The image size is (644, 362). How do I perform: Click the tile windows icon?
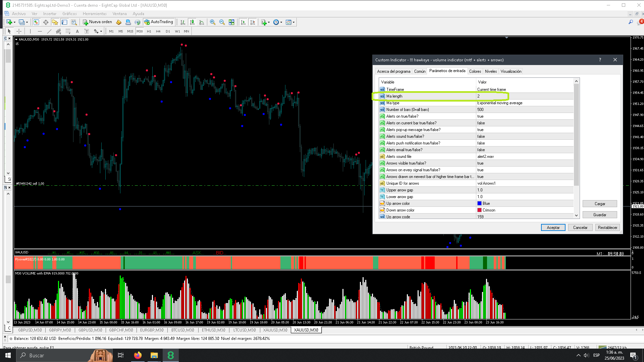pos(231,22)
